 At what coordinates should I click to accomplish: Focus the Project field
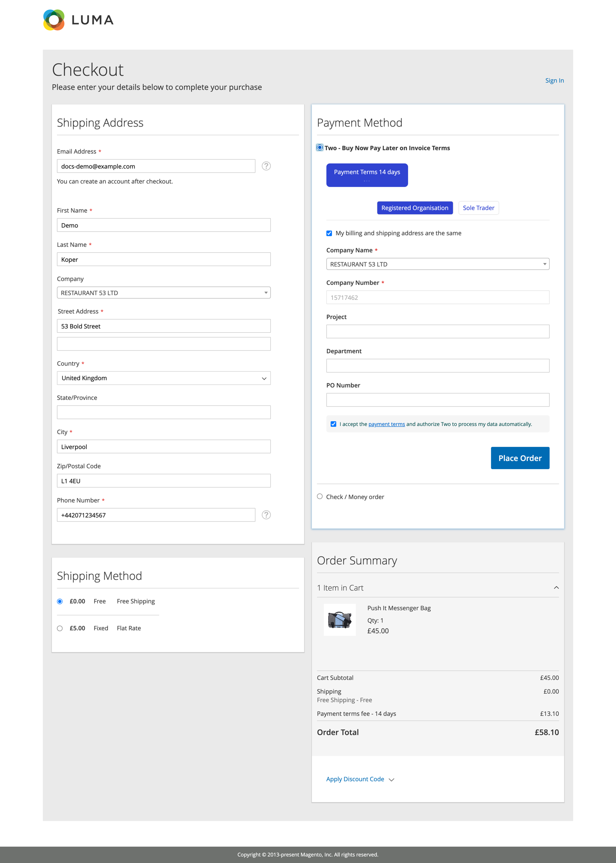[x=438, y=331]
